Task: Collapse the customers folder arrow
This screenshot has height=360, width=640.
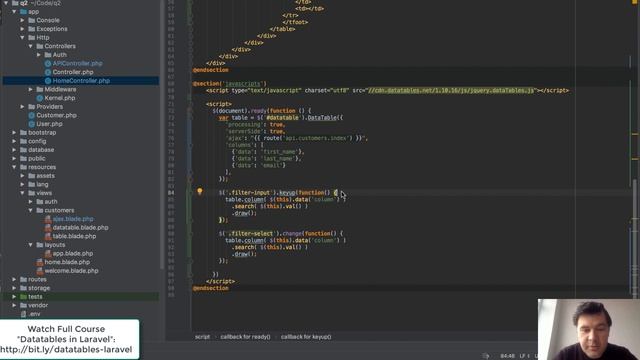Action: (x=31, y=210)
